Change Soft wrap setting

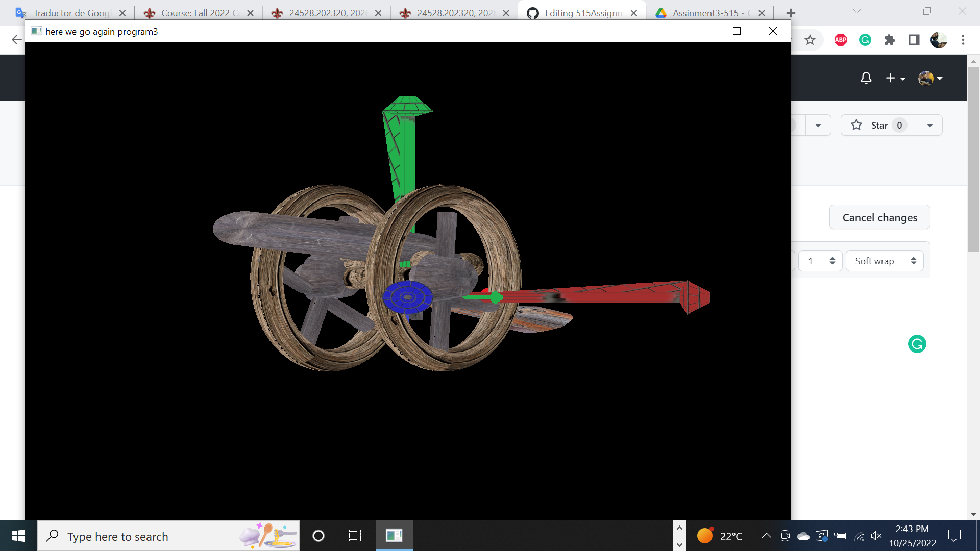[884, 261]
